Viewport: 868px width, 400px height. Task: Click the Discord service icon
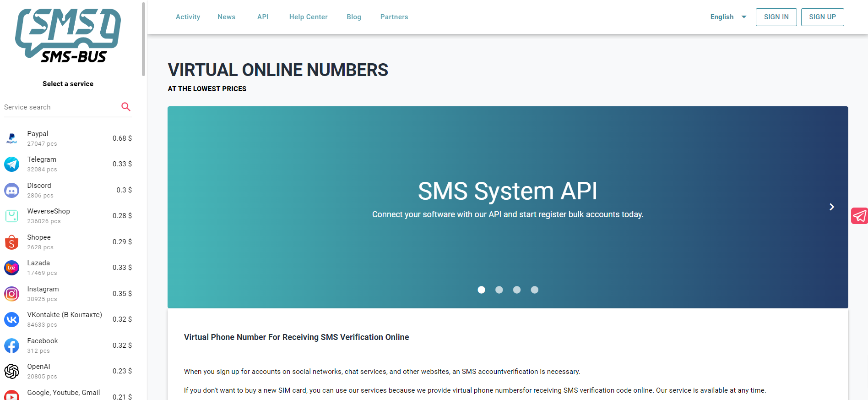coord(11,190)
